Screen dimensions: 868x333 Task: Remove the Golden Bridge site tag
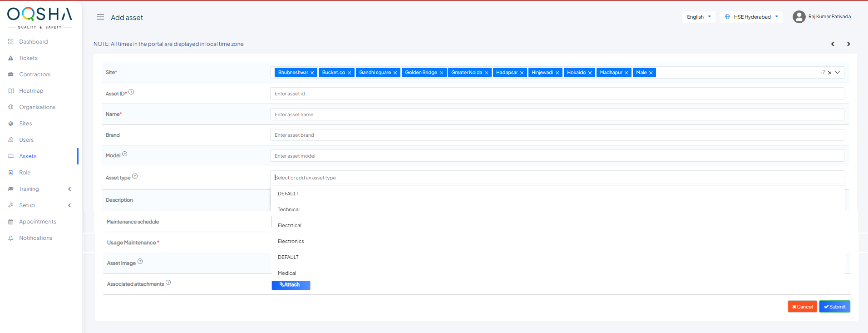(x=441, y=73)
